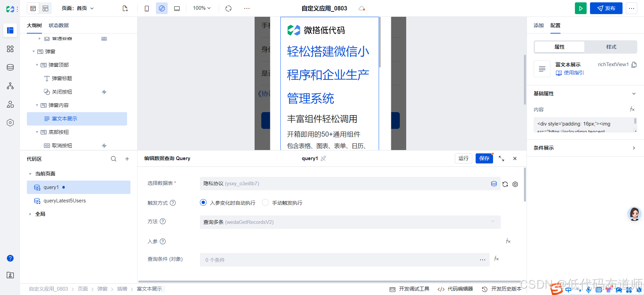Close the query editor panel

point(515,158)
